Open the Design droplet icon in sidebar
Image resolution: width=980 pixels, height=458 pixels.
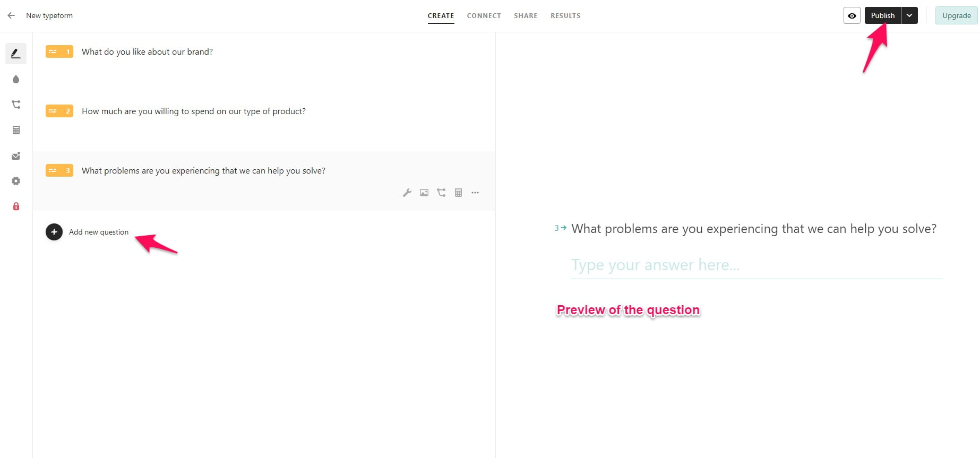[x=16, y=79]
